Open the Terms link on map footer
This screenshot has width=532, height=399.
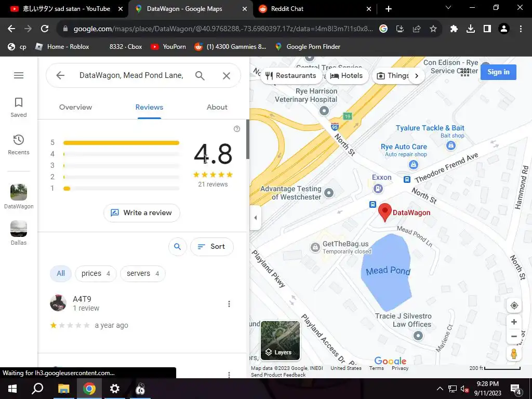376,368
